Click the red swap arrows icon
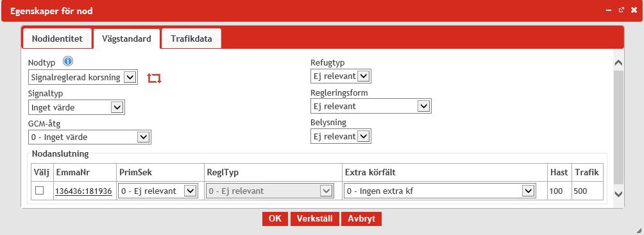Viewport: 644px width, 235px height. 155,78
